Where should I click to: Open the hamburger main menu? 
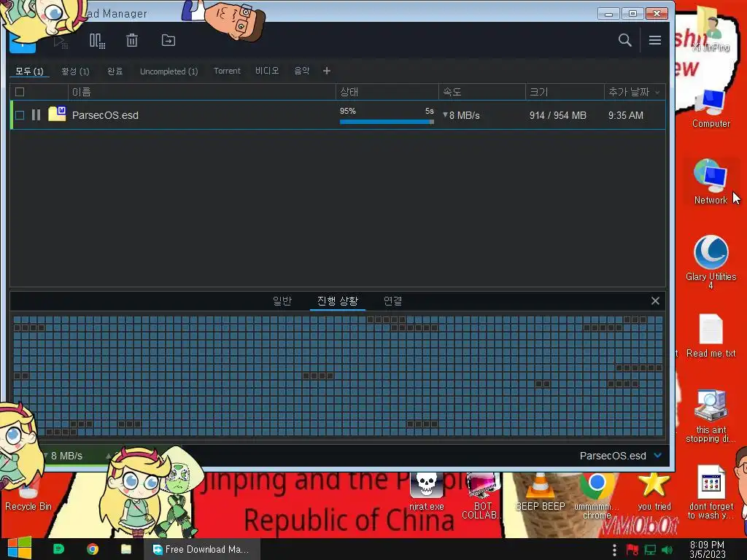(655, 41)
